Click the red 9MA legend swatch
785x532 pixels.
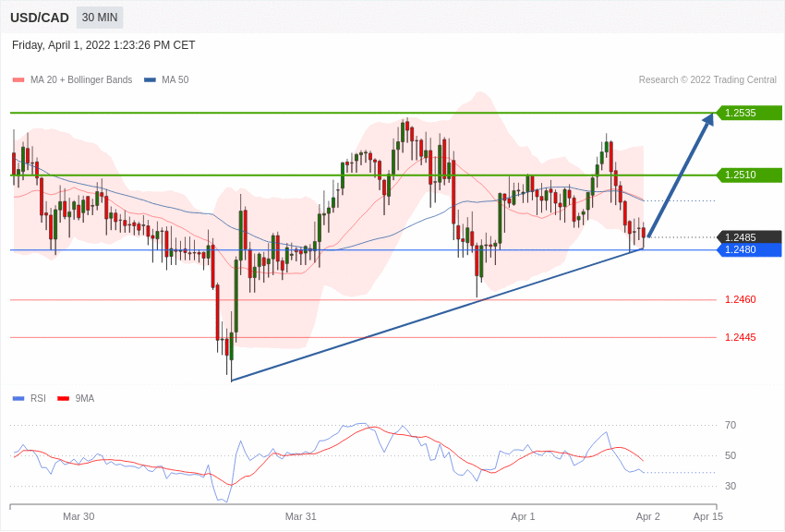(64, 399)
